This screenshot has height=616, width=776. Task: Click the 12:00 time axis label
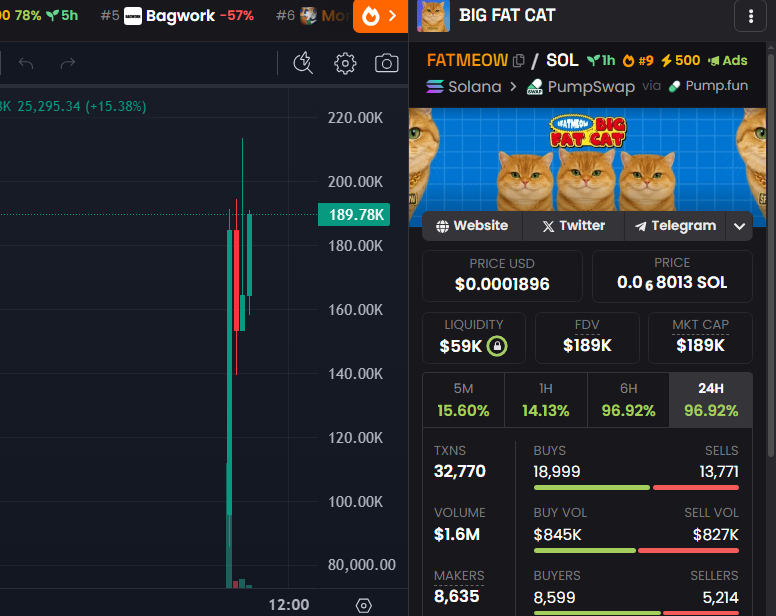[289, 605]
